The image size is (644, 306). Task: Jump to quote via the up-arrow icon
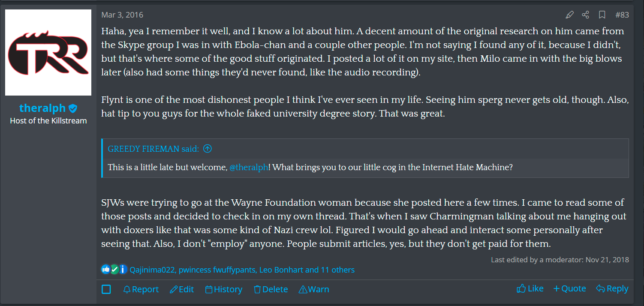point(207,148)
